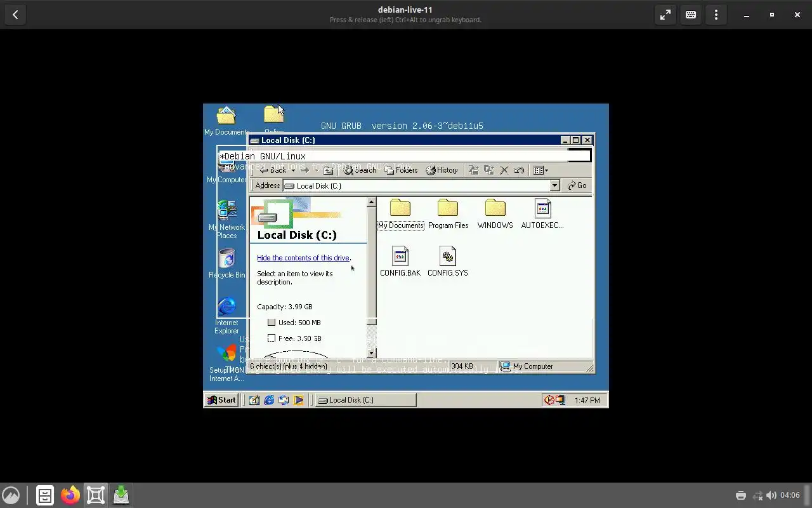Click the '304 KB' status bar entry
Viewport: 812px width, 508px height.
pyautogui.click(x=473, y=366)
